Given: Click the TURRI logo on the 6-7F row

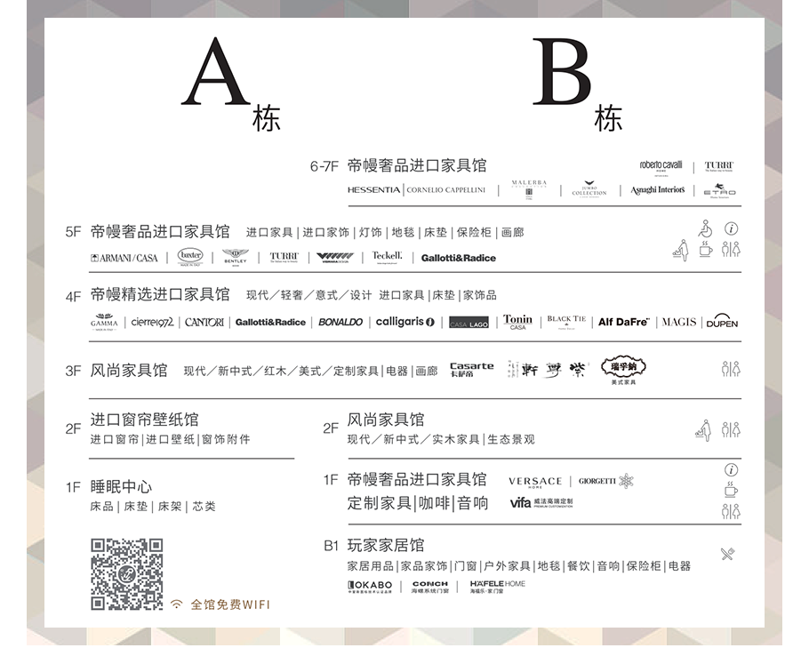Looking at the screenshot, I should coord(718,166).
